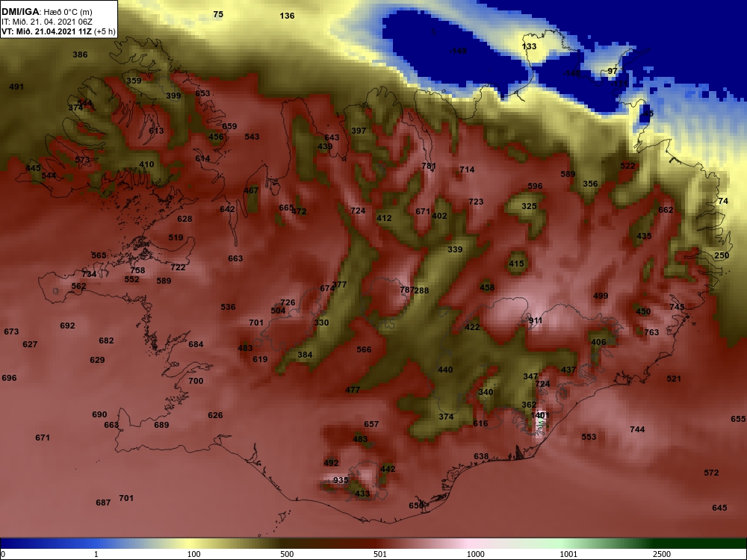The image size is (747, 560).
Task: Click the map value 356
Action: tap(590, 184)
